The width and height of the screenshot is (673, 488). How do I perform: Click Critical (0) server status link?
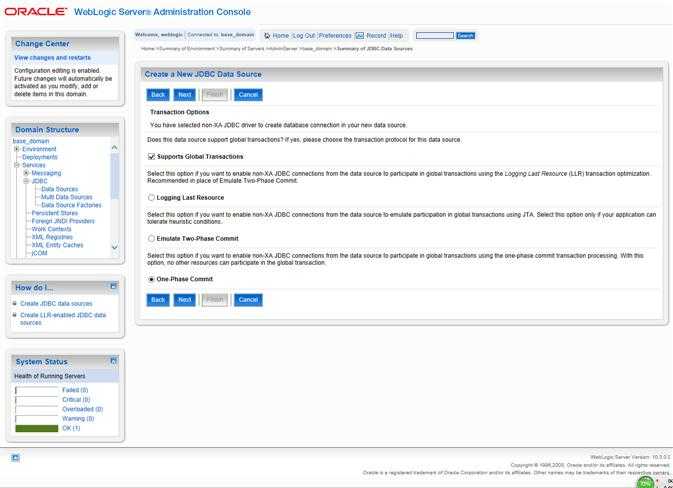tap(76, 400)
